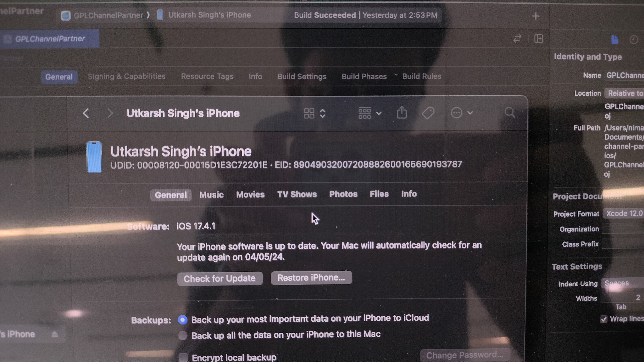Switch to the Photos tab
The height and width of the screenshot is (362, 644).
pyautogui.click(x=343, y=194)
